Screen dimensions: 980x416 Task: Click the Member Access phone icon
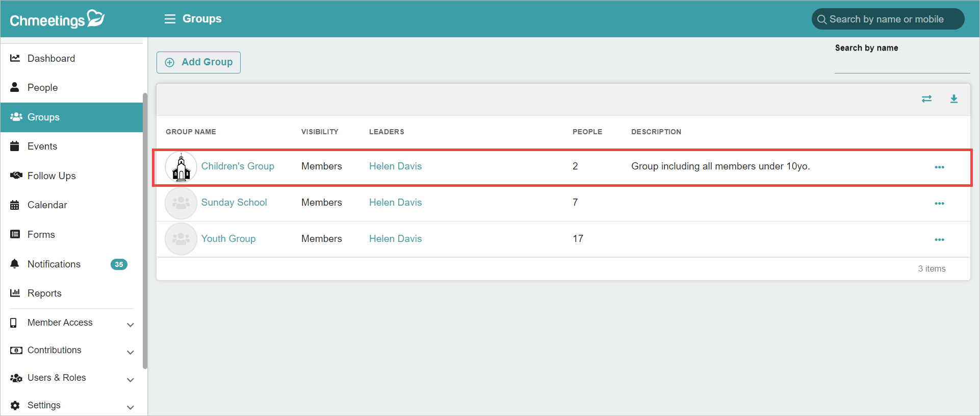click(x=14, y=323)
